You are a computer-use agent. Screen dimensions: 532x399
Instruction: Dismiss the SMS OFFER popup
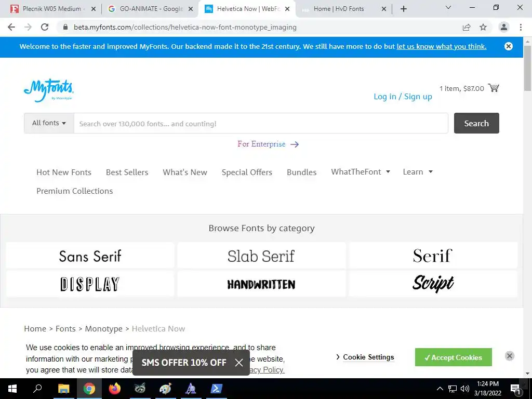pos(239,362)
